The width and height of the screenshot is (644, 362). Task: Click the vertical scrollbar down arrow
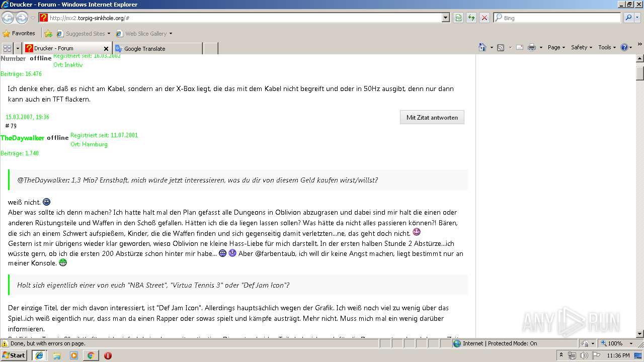(639, 334)
